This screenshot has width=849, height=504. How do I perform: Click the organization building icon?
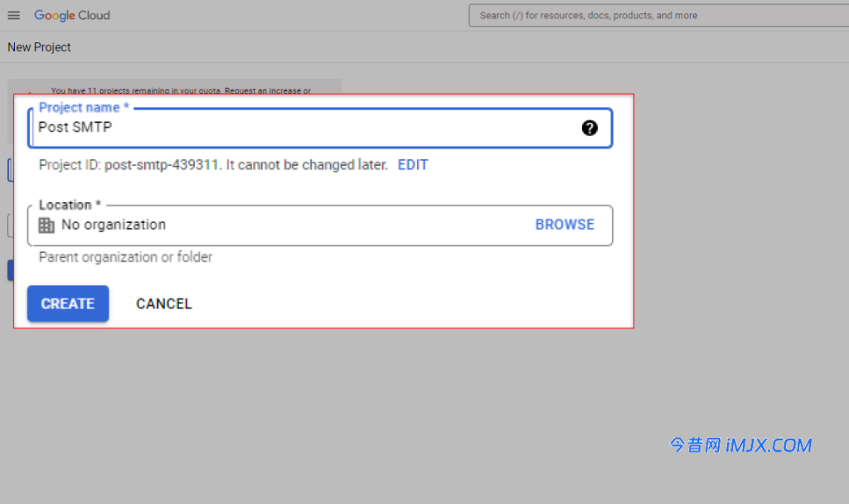46,225
